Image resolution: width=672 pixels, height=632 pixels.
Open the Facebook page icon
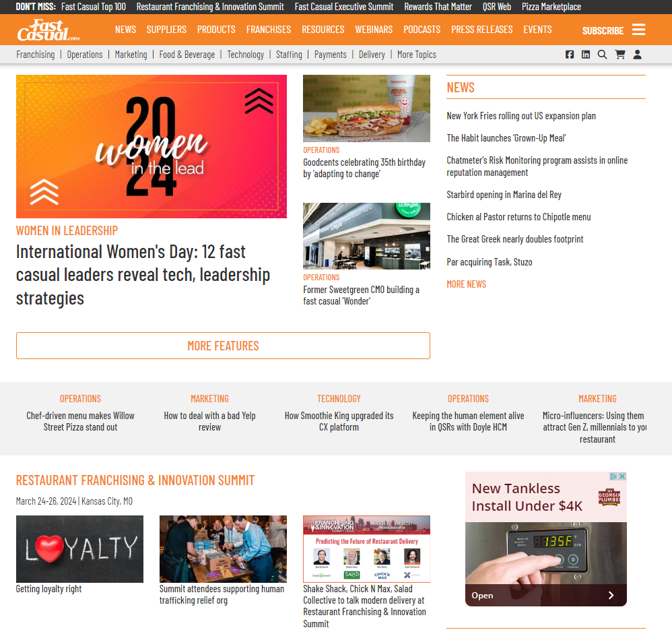[x=569, y=55]
